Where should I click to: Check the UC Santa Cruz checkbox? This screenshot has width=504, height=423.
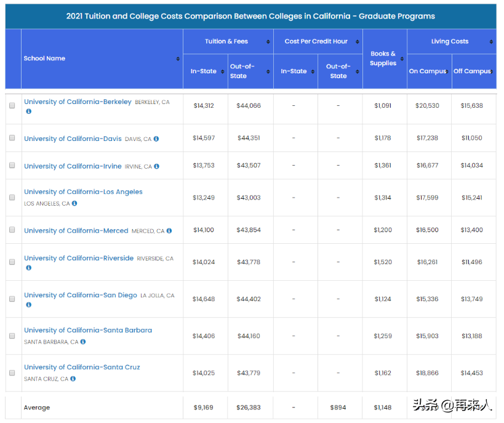[12, 373]
